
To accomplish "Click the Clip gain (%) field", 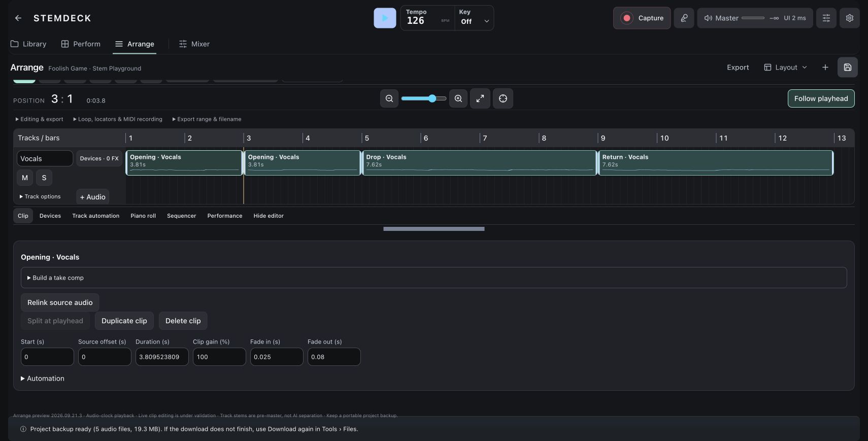I will click(x=219, y=357).
